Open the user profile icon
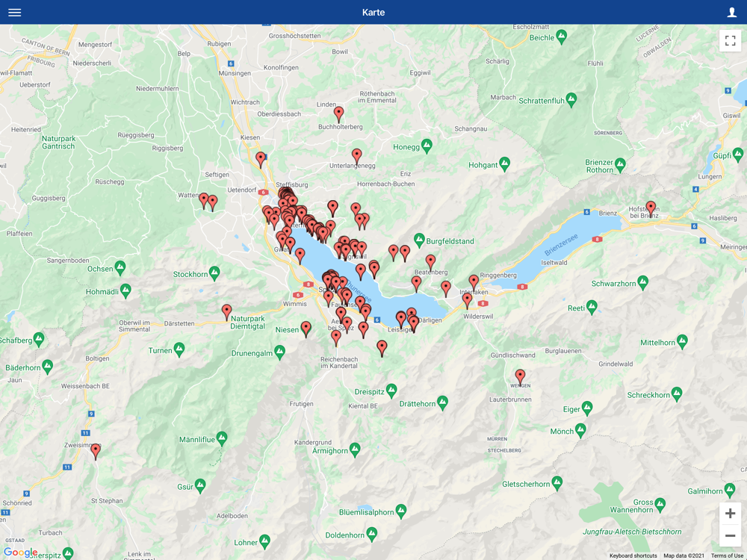 [x=732, y=13]
